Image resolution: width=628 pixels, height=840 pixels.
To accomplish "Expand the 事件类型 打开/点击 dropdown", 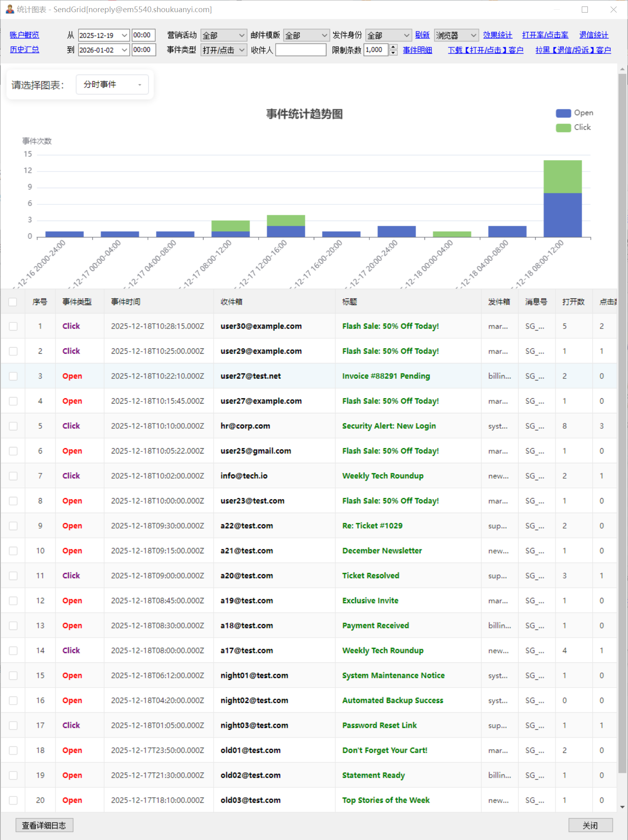I will (x=242, y=50).
